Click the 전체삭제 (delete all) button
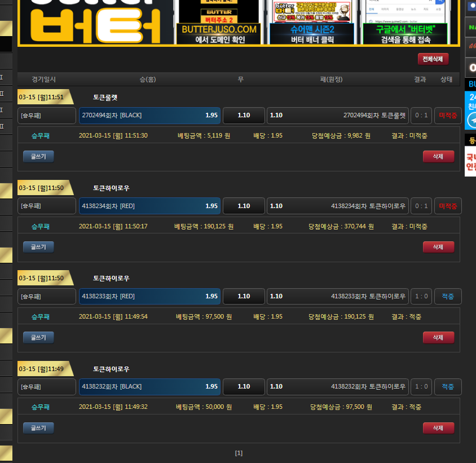 point(433,59)
